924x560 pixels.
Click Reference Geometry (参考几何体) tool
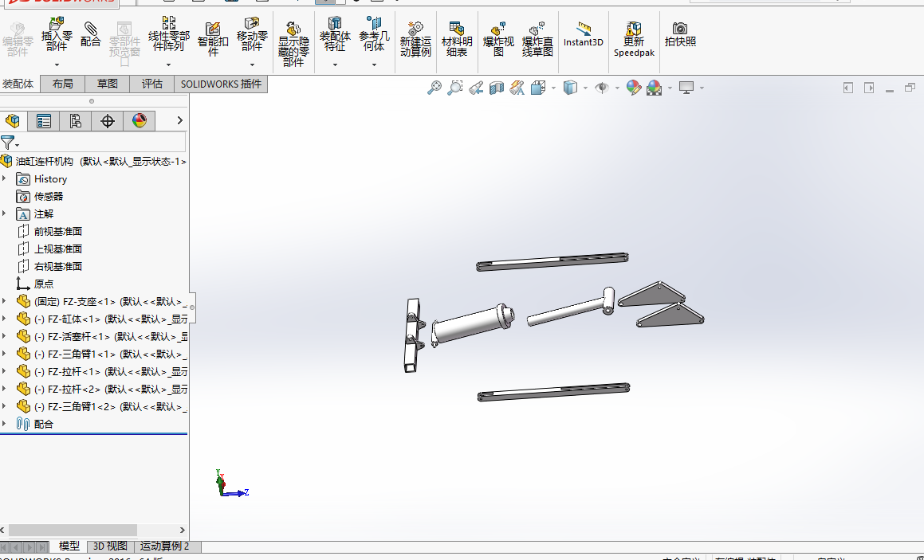click(374, 34)
